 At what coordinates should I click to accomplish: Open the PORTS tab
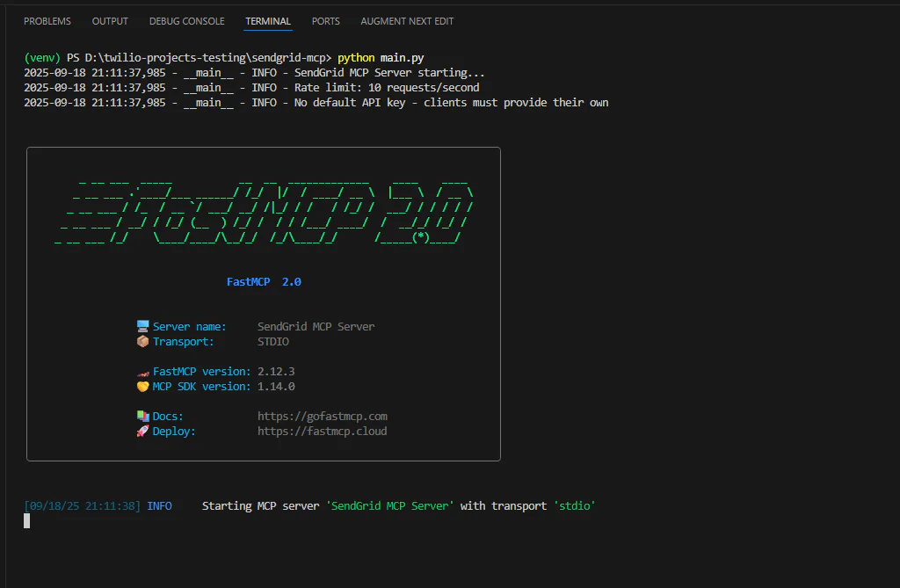click(325, 20)
